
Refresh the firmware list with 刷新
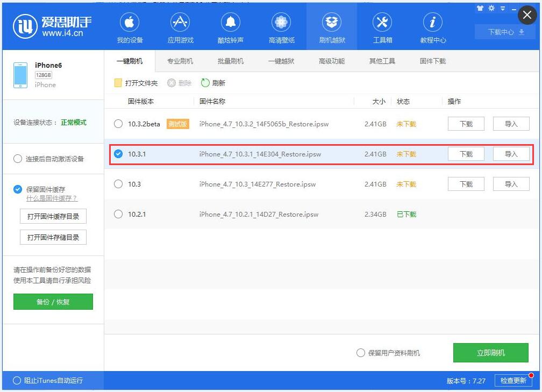pos(214,82)
